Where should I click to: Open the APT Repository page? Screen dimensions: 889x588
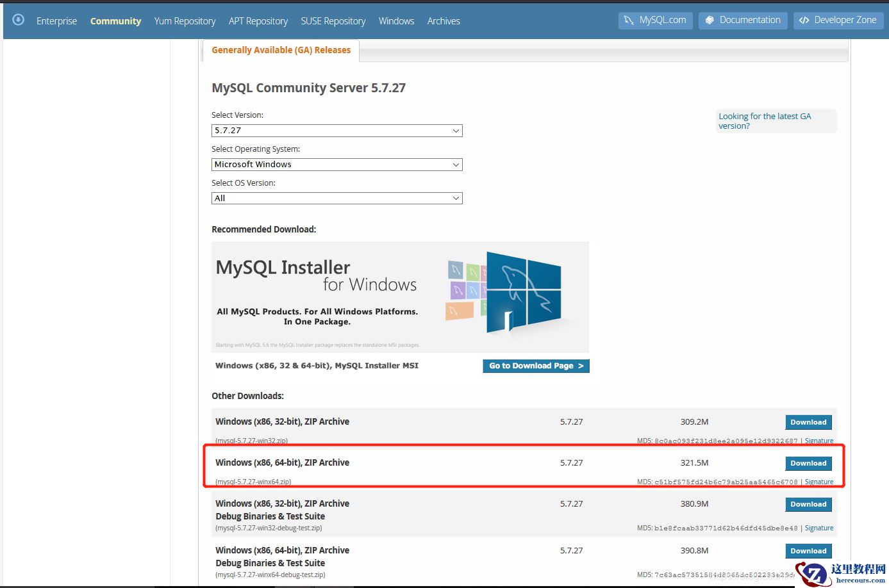[258, 21]
